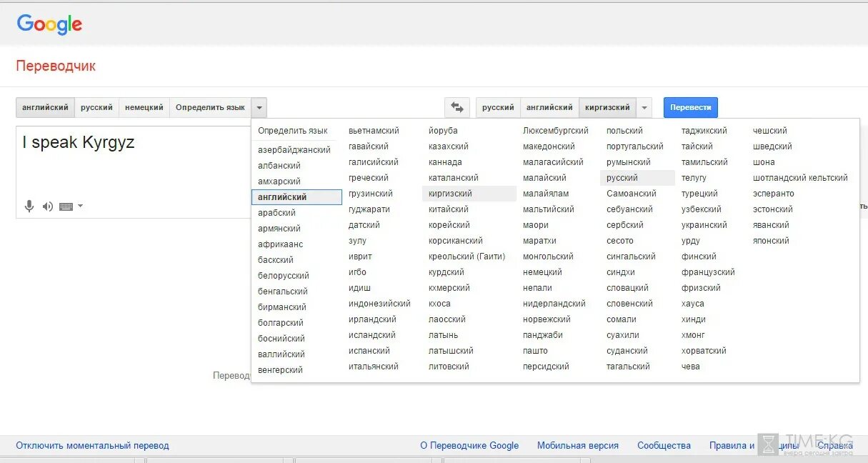Swap languages with the arrows icon
The image size is (868, 463).
[x=457, y=108]
